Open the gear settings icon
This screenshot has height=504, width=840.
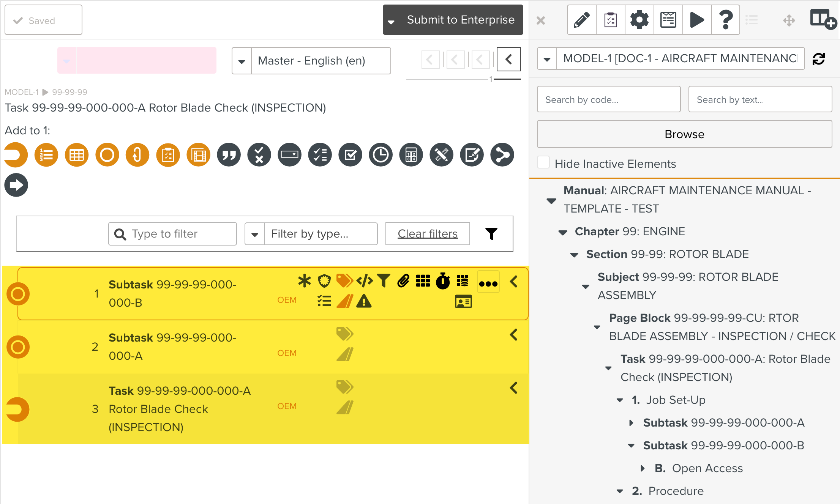pyautogui.click(x=639, y=20)
